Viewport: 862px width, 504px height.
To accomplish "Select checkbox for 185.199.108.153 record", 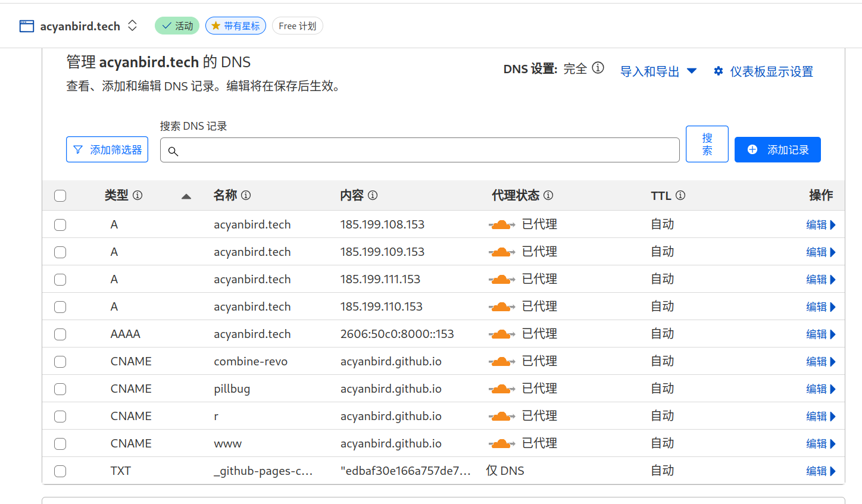I will point(60,225).
